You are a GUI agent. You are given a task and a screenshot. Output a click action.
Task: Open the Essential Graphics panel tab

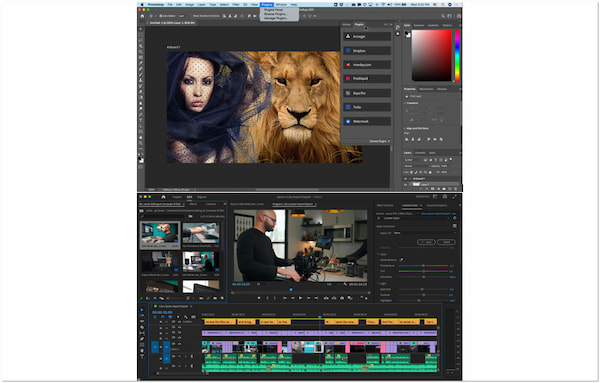(x=437, y=205)
